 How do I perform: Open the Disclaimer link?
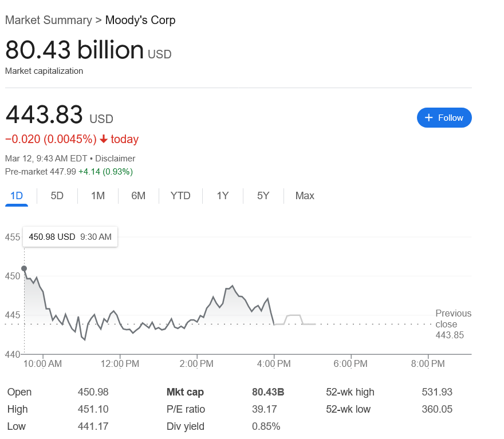point(115,159)
